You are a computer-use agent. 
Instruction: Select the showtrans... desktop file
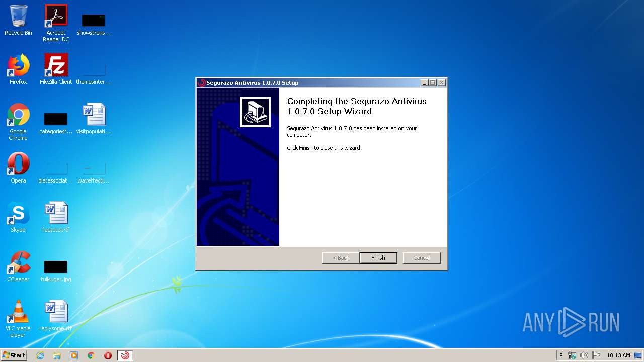tap(94, 24)
